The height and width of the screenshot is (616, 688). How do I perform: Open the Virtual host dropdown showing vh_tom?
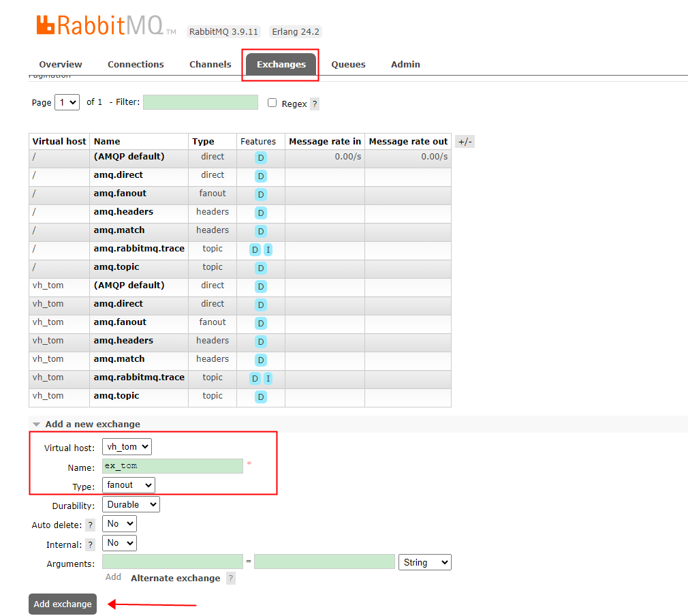[127, 446]
